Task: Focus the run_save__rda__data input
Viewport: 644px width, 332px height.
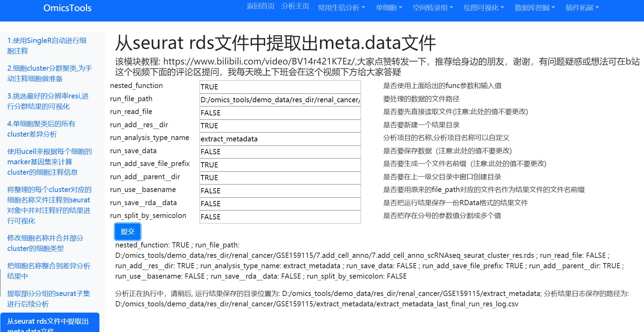Action: click(x=280, y=204)
